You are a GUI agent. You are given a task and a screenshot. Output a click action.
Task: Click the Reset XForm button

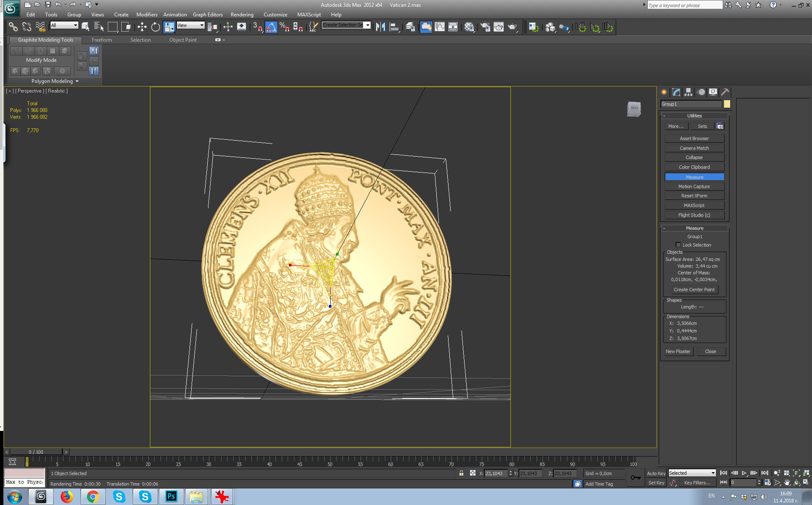tap(694, 196)
